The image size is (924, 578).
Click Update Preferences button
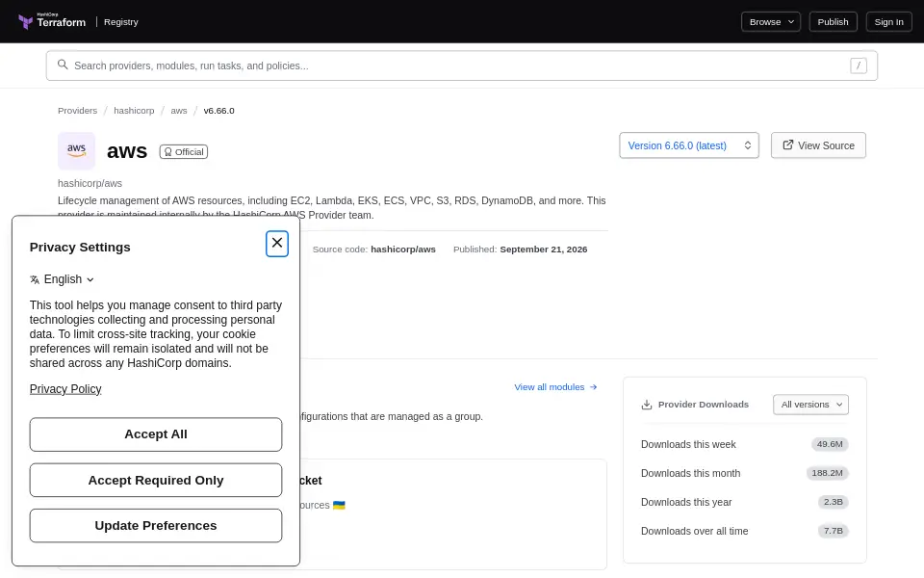coord(156,526)
